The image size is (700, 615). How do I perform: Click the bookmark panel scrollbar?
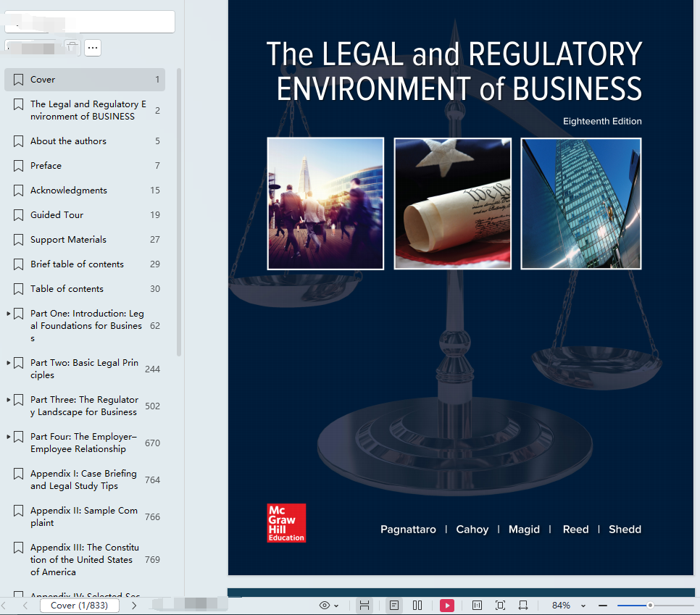(179, 212)
